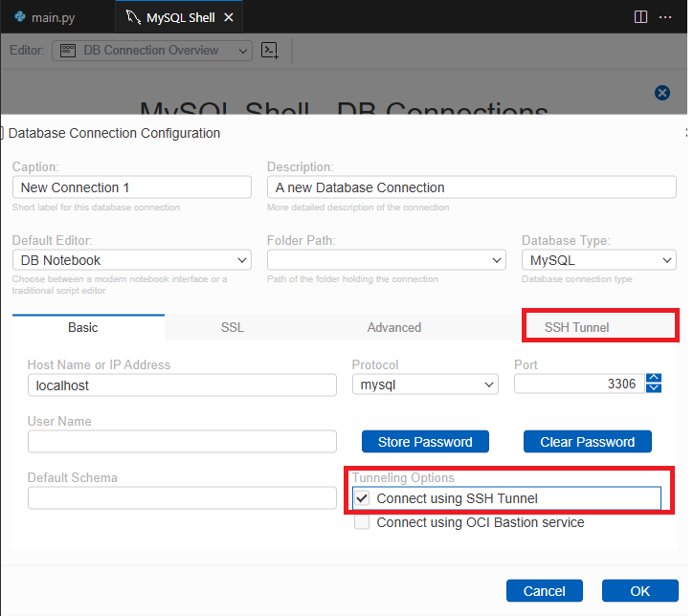Click the blue round close icon
This screenshot has height=616, width=694.
(662, 93)
